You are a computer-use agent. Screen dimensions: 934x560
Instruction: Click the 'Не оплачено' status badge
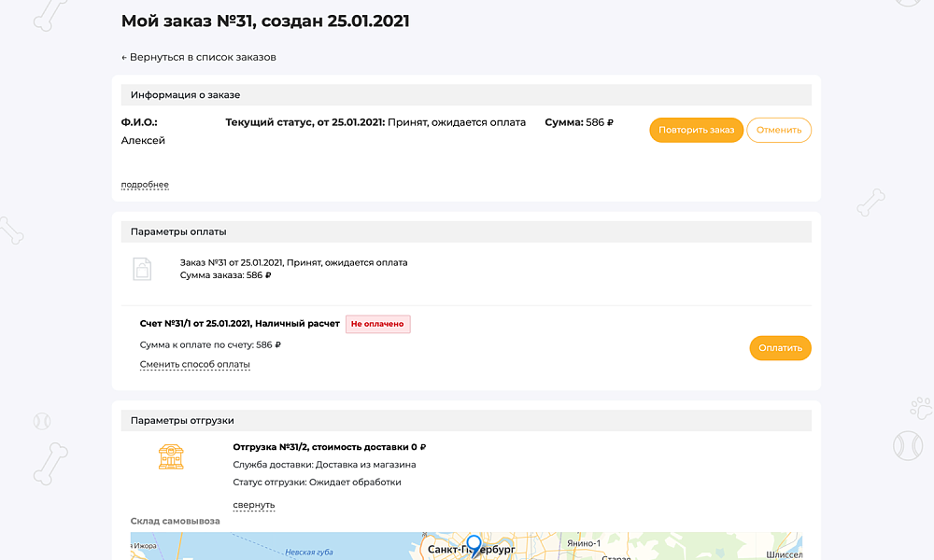[x=377, y=324]
